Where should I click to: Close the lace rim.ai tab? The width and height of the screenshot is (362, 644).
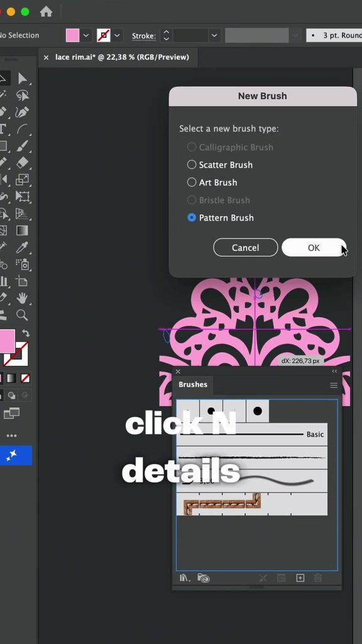pyautogui.click(x=46, y=57)
